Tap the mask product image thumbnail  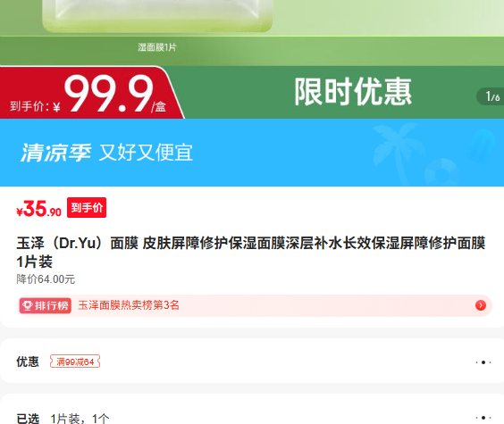[157, 15]
